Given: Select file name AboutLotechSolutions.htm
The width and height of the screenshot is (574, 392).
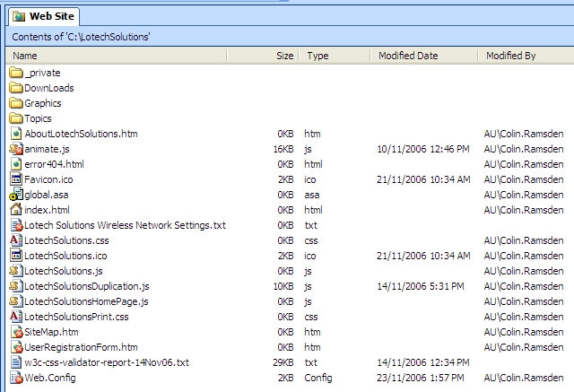Looking at the screenshot, I should [x=81, y=134].
